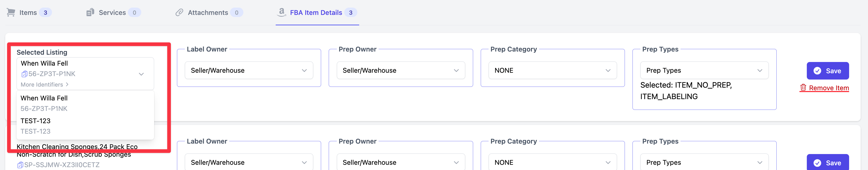The width and height of the screenshot is (868, 170).
Task: Copy SKU 56-ZP3T-P1NK via copy icon
Action: pyautogui.click(x=24, y=74)
